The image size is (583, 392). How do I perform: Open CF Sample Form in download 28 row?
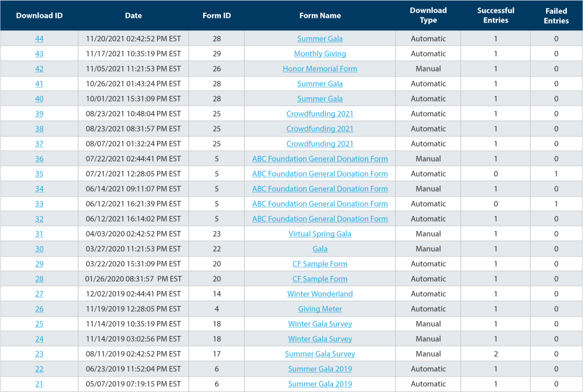coord(320,279)
